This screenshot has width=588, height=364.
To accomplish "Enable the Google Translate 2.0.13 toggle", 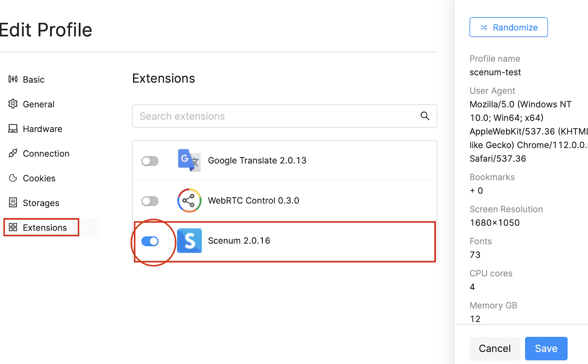I will (150, 161).
